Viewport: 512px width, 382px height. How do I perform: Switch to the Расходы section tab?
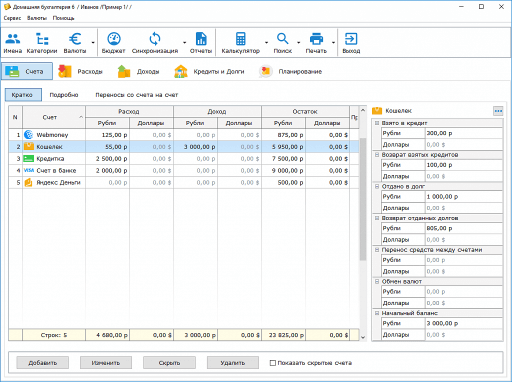(81, 71)
